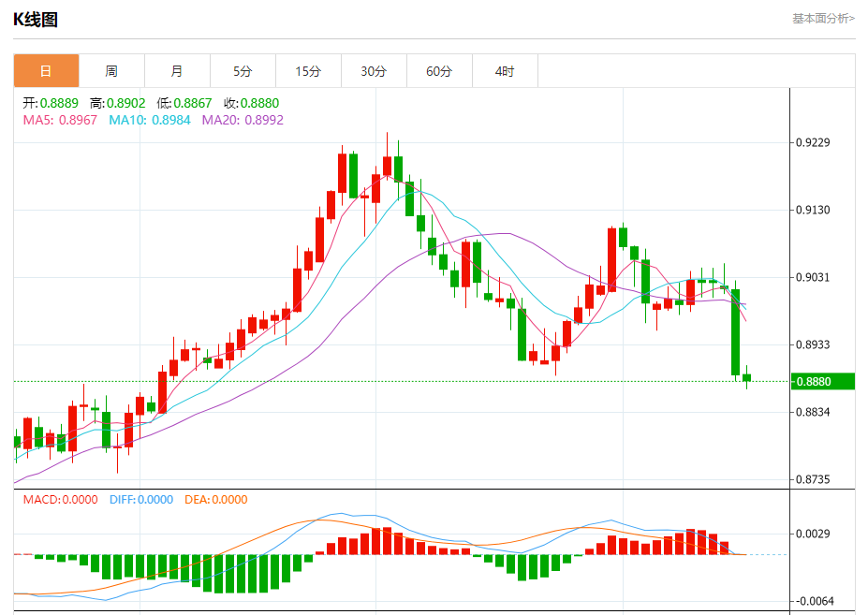
Task: Open the 60分 interval tab
Action: coord(439,71)
